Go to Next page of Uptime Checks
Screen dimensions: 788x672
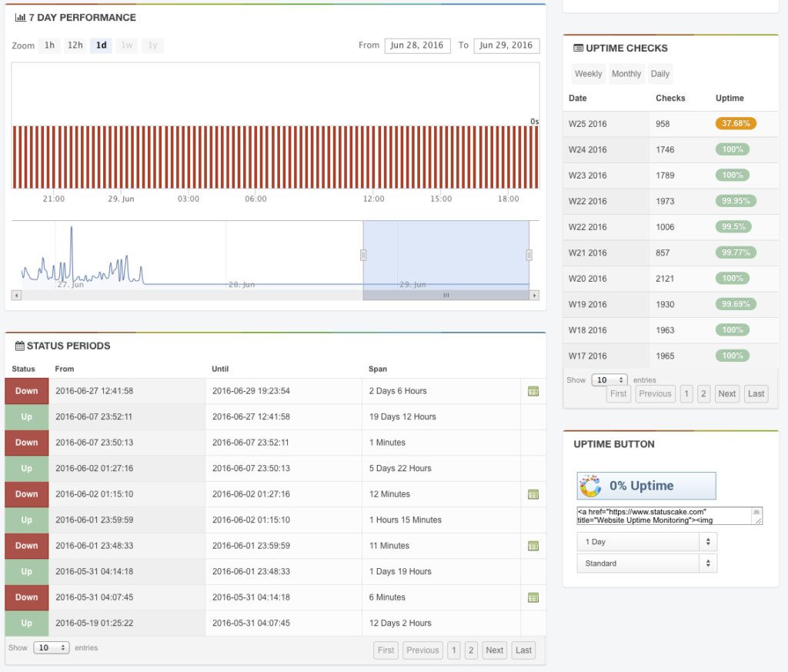(726, 394)
